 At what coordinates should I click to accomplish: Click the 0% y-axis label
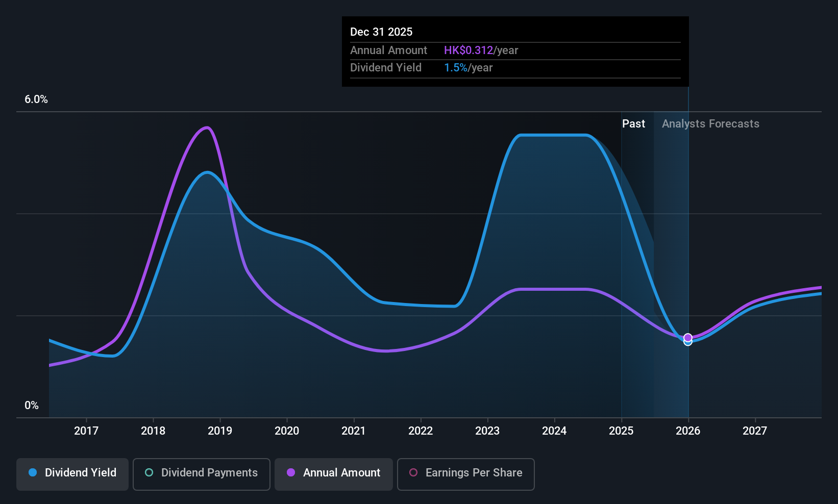pos(32,406)
